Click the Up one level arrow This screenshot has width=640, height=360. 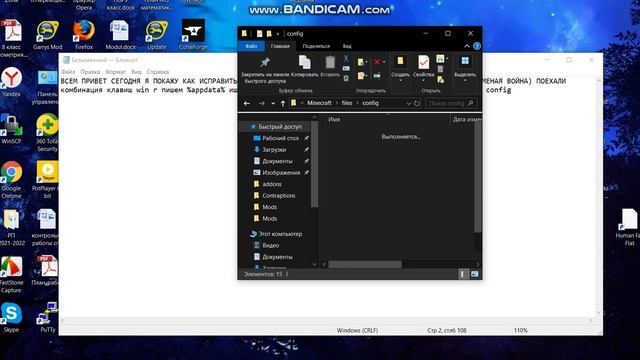coord(282,104)
